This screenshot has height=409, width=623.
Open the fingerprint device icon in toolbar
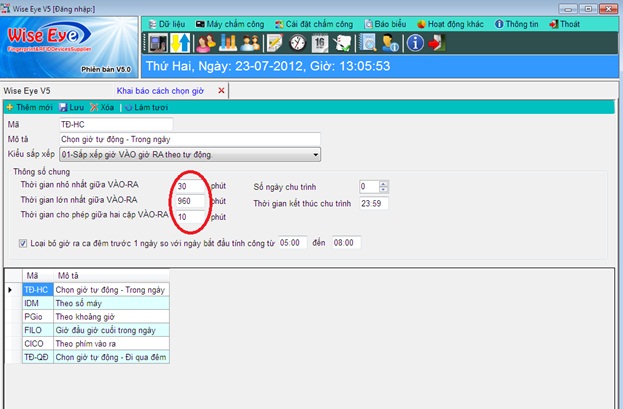[158, 43]
